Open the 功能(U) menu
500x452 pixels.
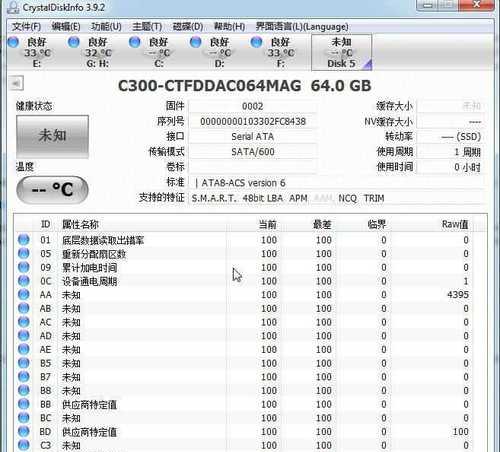(x=106, y=27)
